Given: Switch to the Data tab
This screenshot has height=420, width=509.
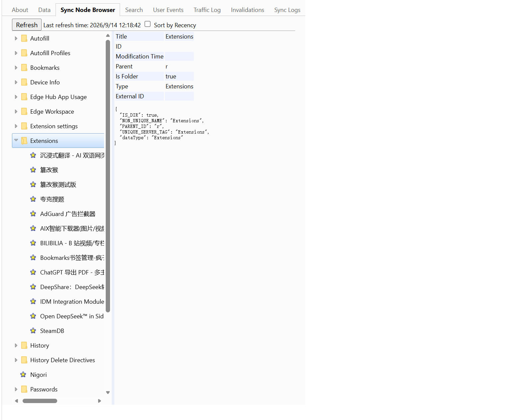Looking at the screenshot, I should pos(44,10).
